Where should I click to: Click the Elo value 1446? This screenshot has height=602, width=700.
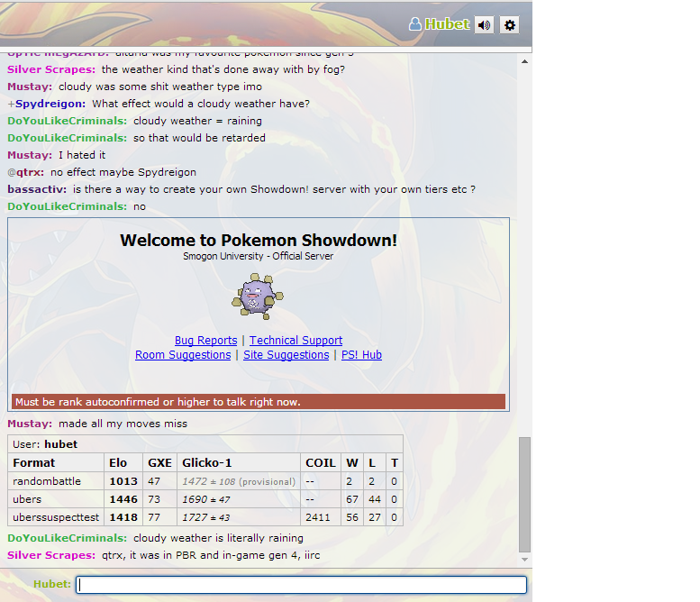pyautogui.click(x=123, y=499)
